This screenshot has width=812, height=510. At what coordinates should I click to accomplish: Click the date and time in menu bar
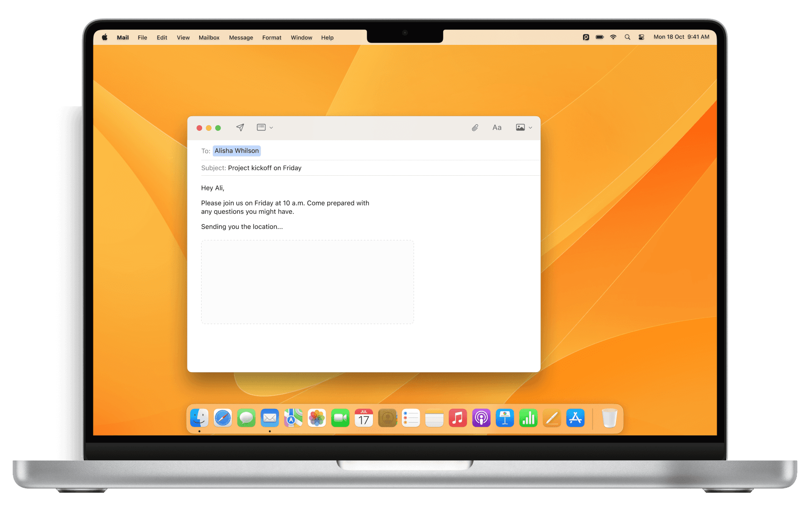(x=681, y=37)
